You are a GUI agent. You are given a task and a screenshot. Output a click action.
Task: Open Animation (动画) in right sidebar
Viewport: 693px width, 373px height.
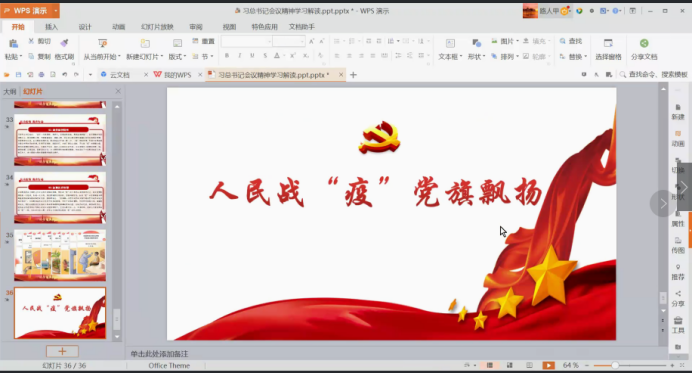pos(678,138)
